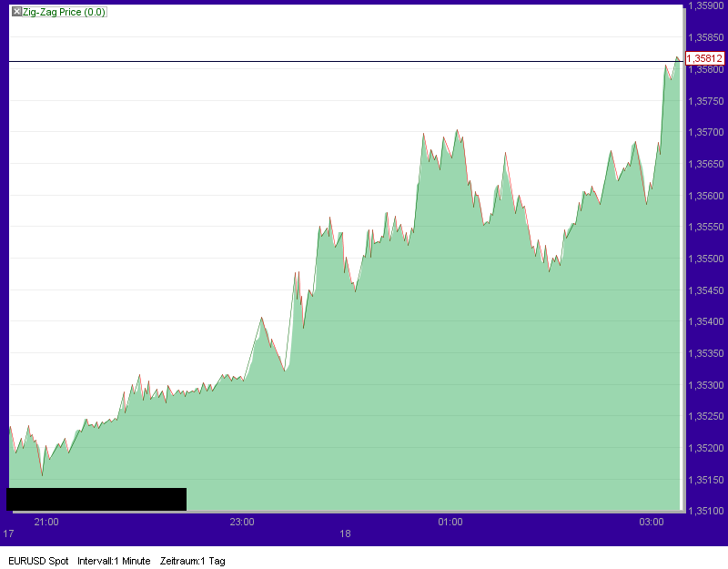This screenshot has width=728, height=569.
Task: Select the current price marker showing 1,35812
Action: [x=703, y=56]
